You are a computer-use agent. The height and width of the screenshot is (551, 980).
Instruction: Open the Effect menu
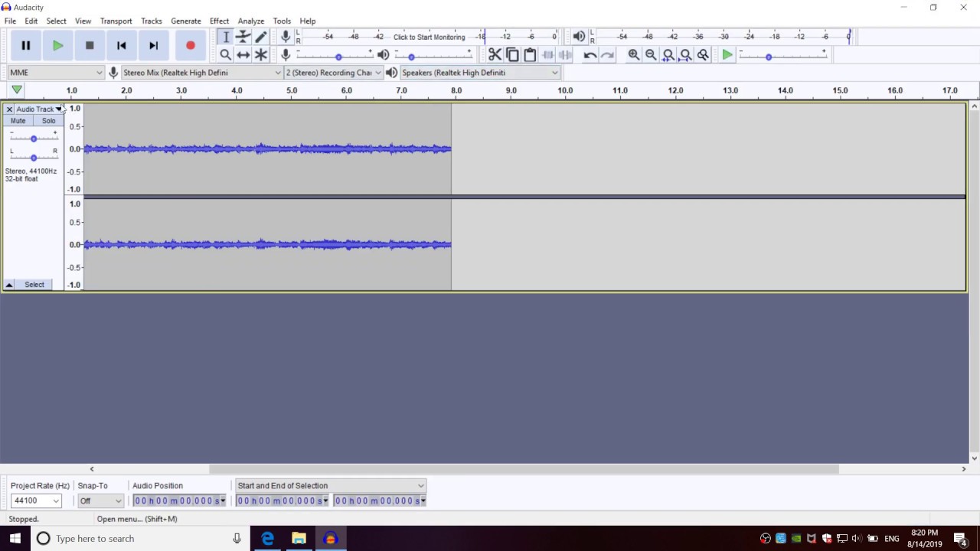[219, 21]
